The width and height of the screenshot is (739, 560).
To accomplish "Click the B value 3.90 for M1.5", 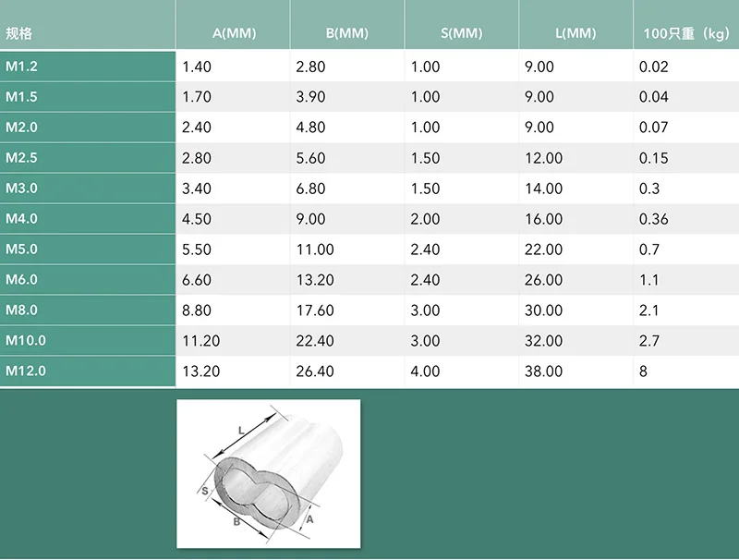I will click(x=310, y=97).
